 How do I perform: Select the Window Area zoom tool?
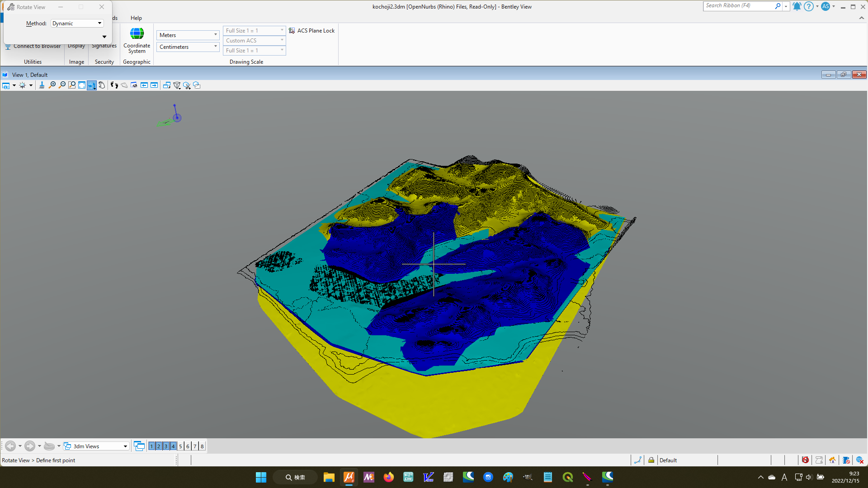[72, 85]
